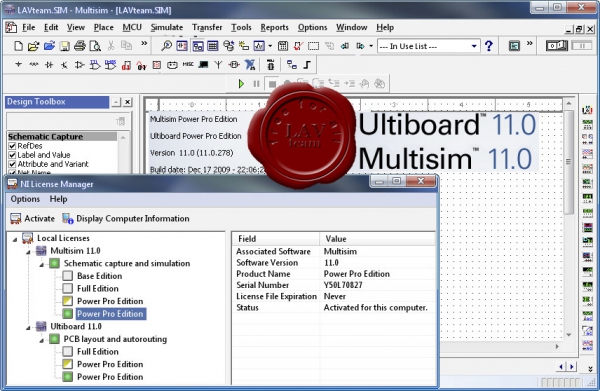Stop the simulation

click(x=272, y=84)
